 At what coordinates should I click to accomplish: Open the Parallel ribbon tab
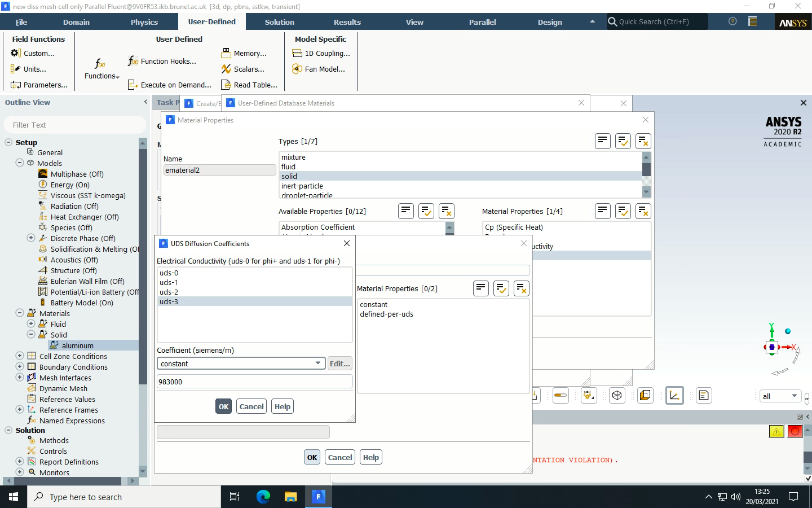click(483, 22)
